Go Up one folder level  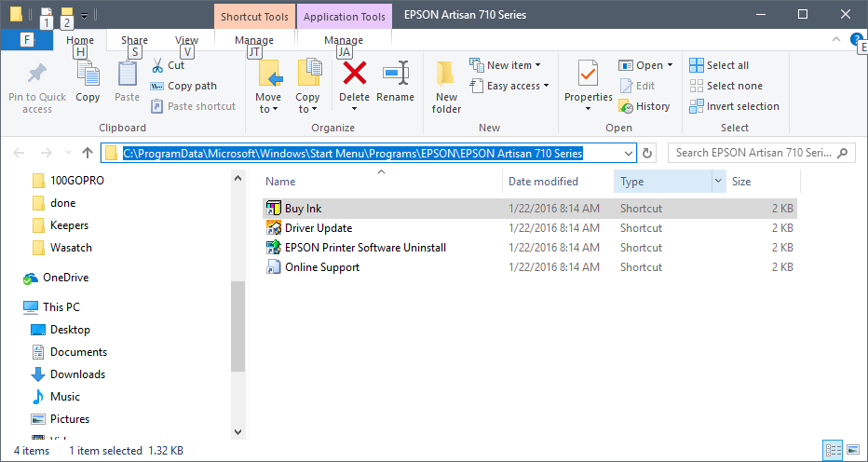[x=87, y=153]
